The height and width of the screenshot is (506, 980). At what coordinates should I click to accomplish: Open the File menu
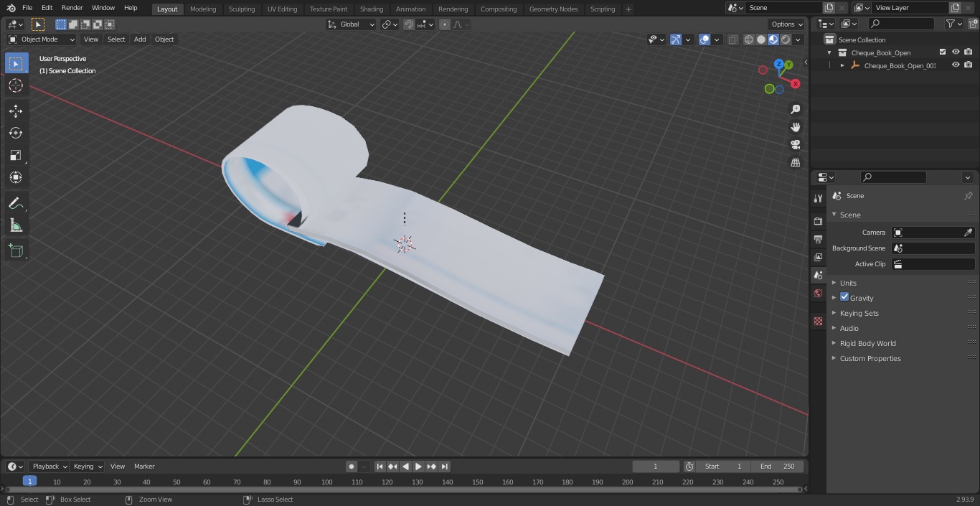pyautogui.click(x=27, y=8)
